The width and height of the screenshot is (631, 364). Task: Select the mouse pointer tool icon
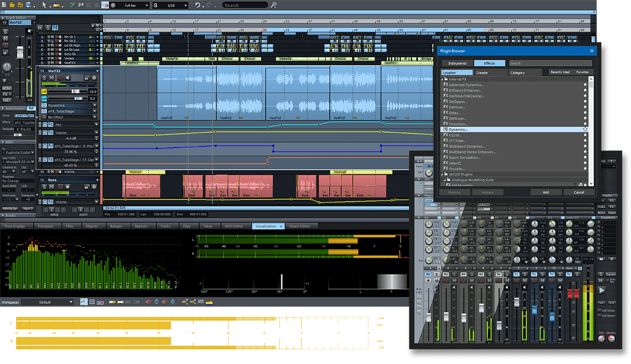pos(44,5)
